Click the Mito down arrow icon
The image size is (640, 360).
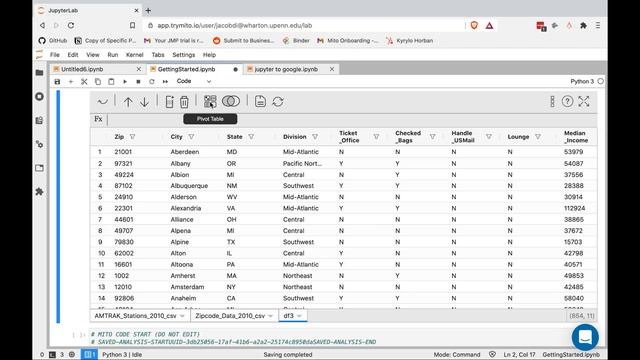click(x=144, y=102)
